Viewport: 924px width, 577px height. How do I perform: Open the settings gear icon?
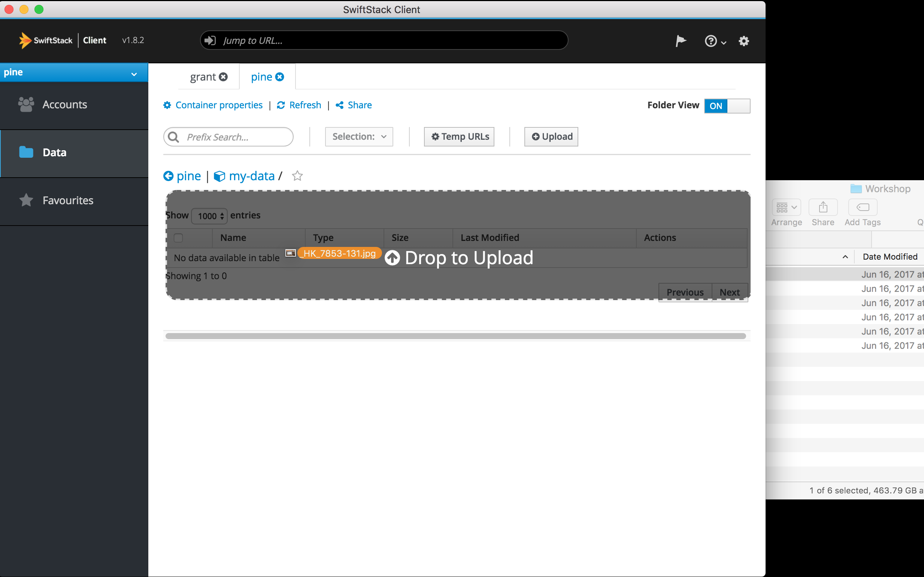coord(743,41)
